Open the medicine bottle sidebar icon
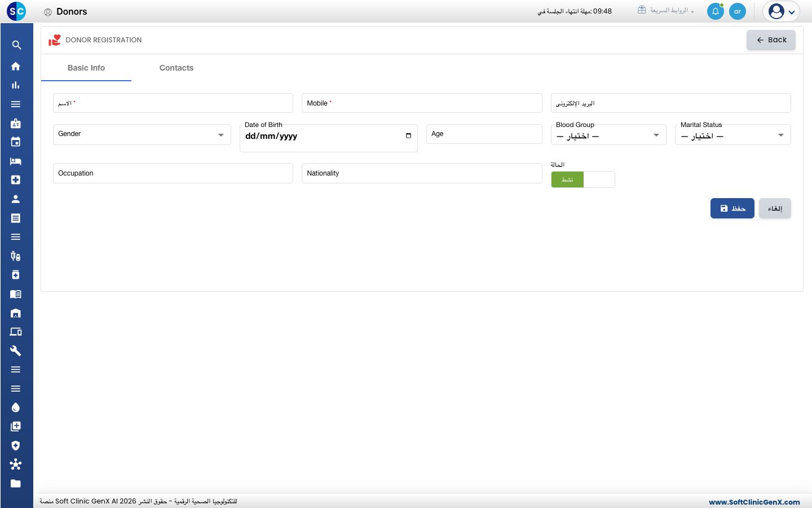 (x=16, y=275)
